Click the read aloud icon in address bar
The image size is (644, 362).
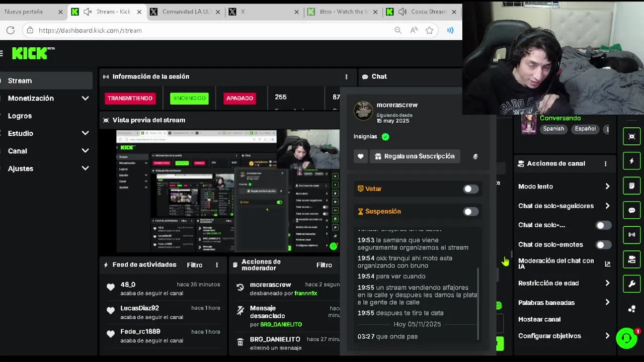(414, 30)
